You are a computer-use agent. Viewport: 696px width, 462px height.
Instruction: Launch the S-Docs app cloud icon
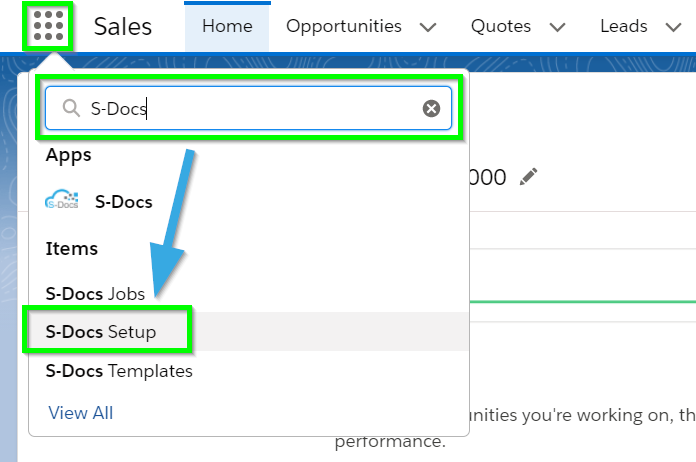tap(62, 200)
